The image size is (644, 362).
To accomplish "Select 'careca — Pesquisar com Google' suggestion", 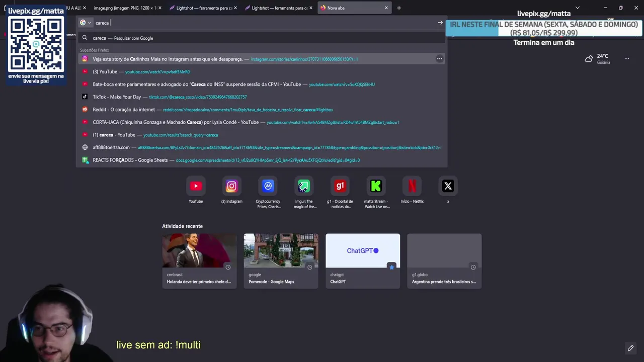I will pyautogui.click(x=262, y=38).
